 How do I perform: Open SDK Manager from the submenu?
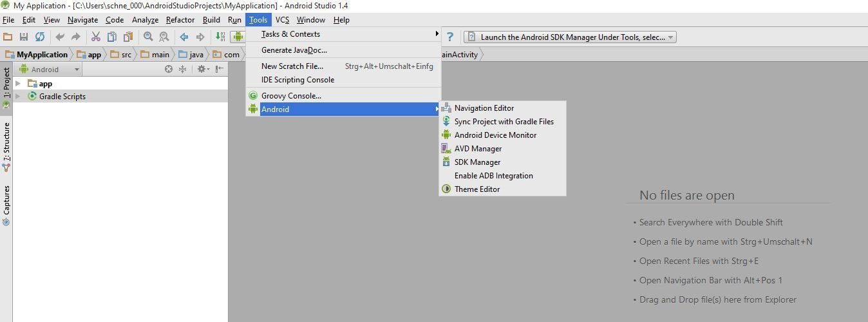click(x=502, y=162)
